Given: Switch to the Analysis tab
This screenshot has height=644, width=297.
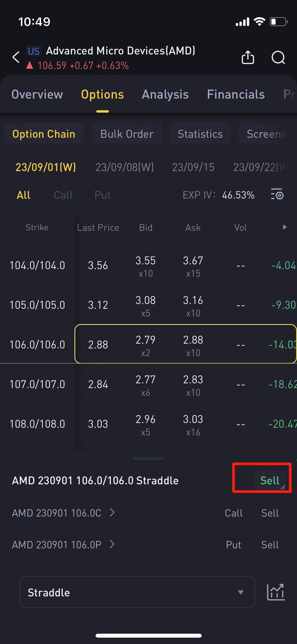Looking at the screenshot, I should point(165,95).
